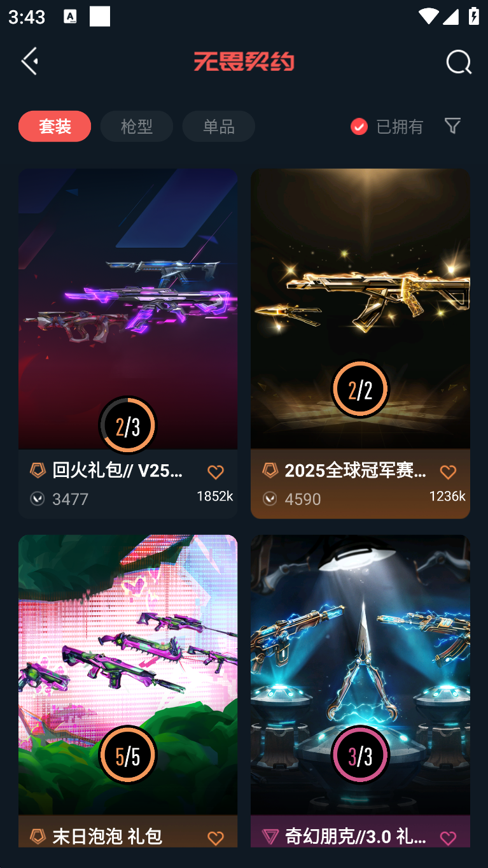Click the 5/5 progress ring
The height and width of the screenshot is (868, 488).
tap(128, 755)
